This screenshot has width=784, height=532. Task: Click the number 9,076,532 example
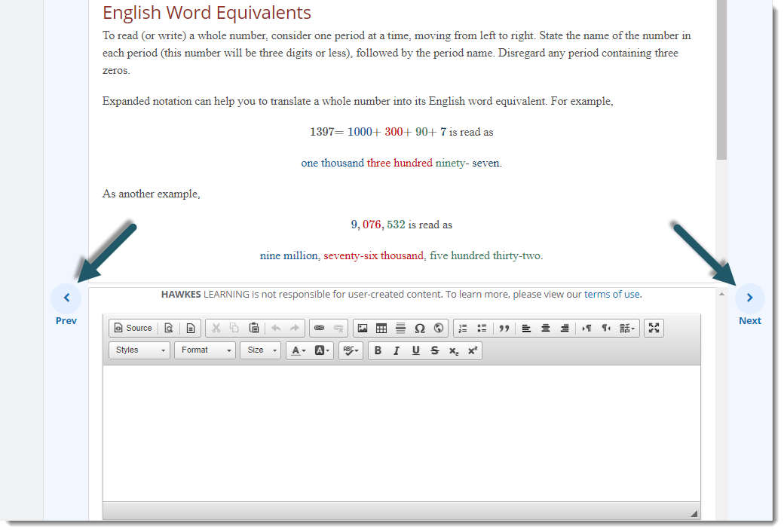coord(378,225)
